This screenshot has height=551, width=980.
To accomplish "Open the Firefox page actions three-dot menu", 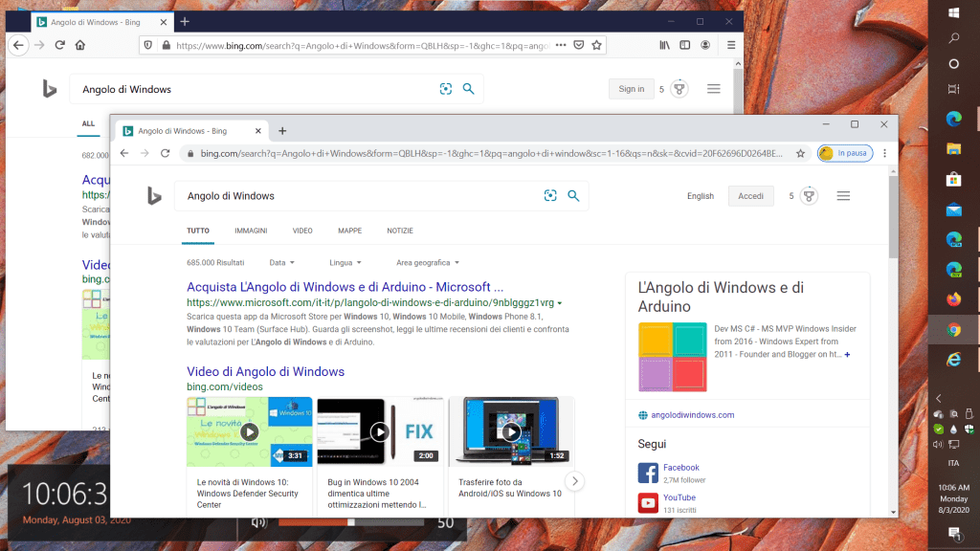I will [561, 45].
